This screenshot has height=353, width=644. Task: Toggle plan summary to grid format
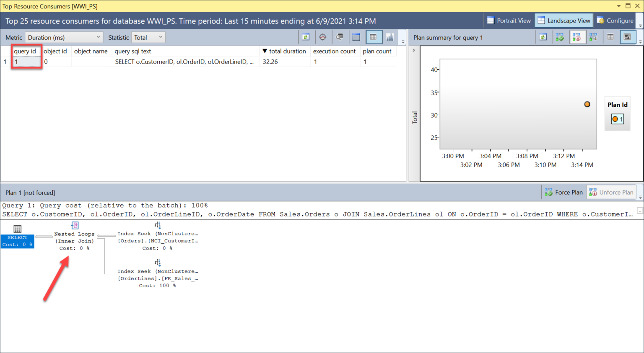pos(610,37)
